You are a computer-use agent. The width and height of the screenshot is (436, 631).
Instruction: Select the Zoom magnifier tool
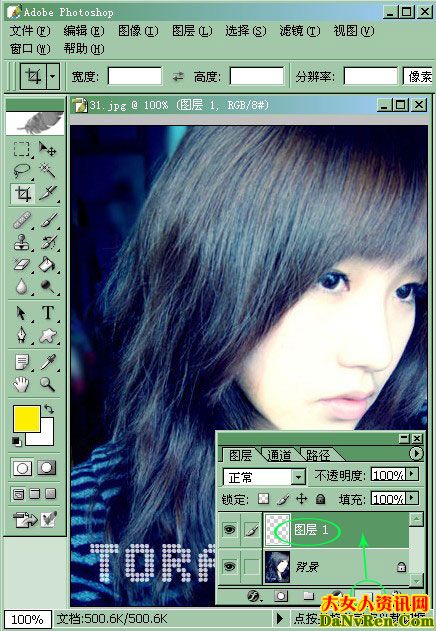(48, 384)
